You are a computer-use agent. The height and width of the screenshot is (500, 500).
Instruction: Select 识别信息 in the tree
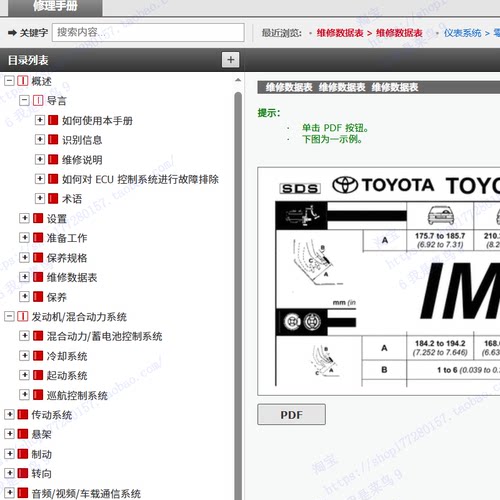tap(82, 140)
